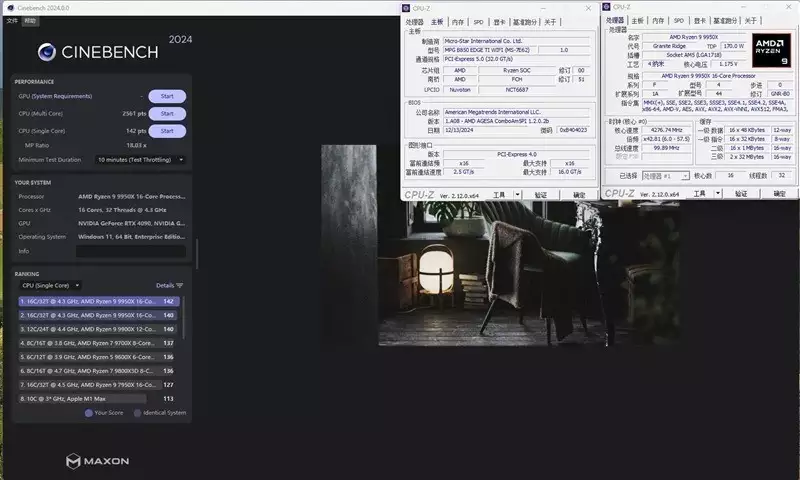The width and height of the screenshot is (800, 480).
Task: Click the ranking list scrollbar
Action: click(183, 317)
